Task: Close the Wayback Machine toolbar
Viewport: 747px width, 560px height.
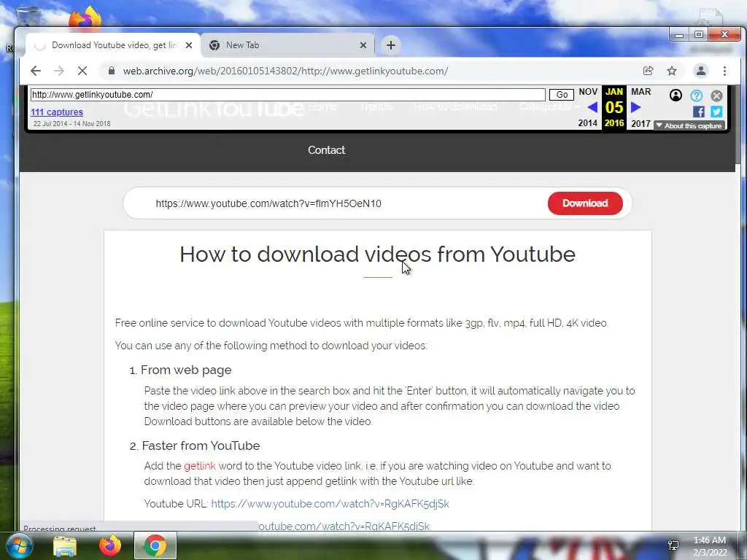Action: [x=716, y=96]
